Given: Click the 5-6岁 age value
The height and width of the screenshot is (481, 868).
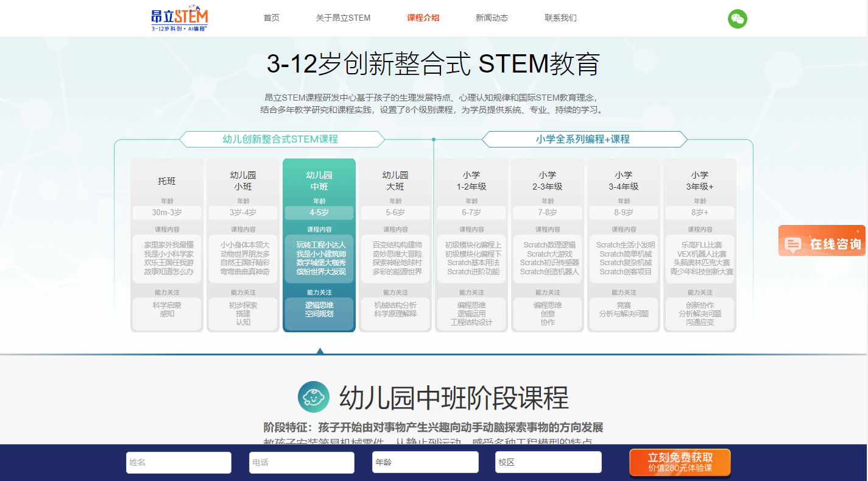Looking at the screenshot, I should click(395, 213).
